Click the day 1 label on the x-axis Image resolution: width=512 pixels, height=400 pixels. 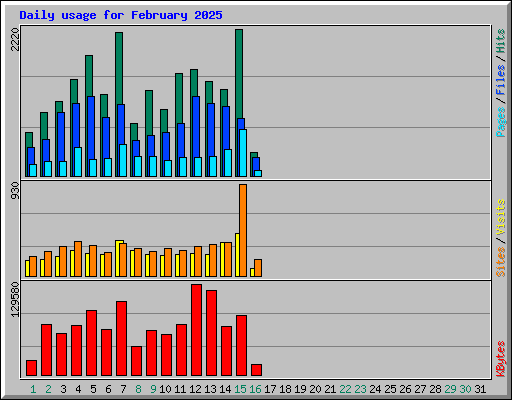tap(33, 389)
